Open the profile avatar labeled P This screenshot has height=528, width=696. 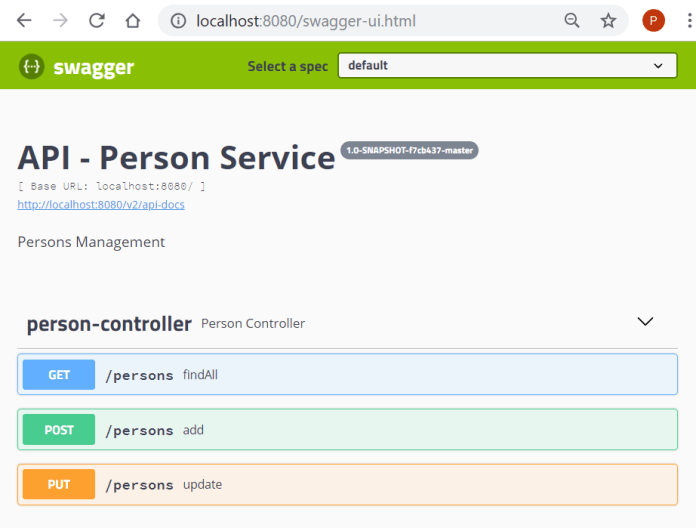[653, 20]
